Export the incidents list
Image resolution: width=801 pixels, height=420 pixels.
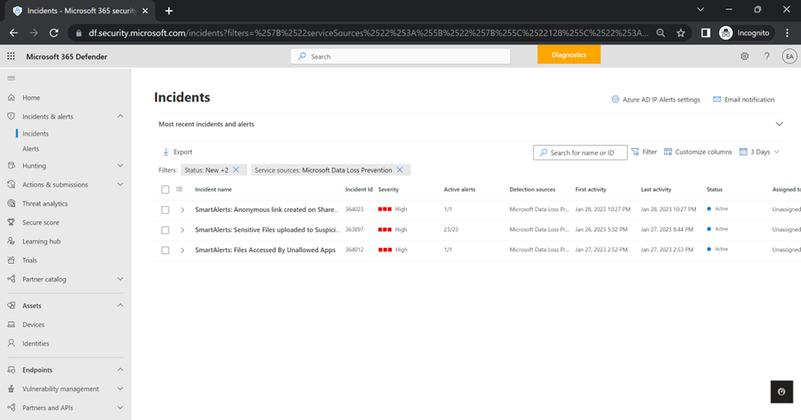tap(177, 152)
